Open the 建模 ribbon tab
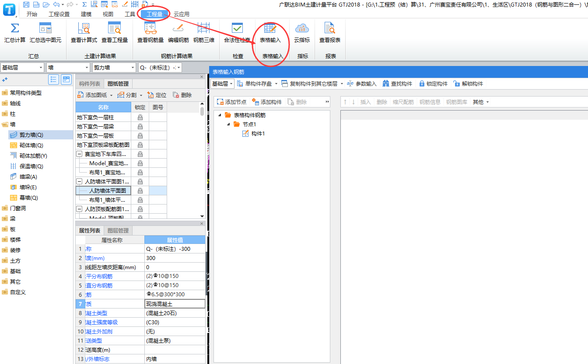The height and width of the screenshot is (364, 588). 86,14
